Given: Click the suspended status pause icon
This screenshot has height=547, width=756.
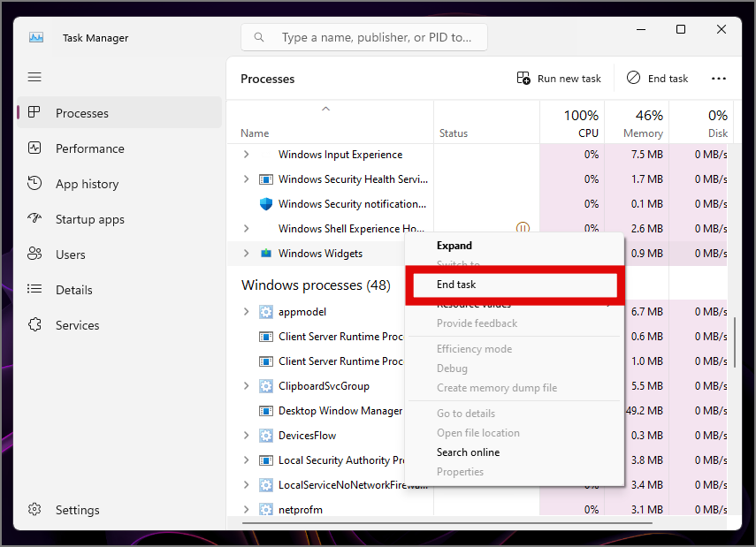Looking at the screenshot, I should 523,227.
